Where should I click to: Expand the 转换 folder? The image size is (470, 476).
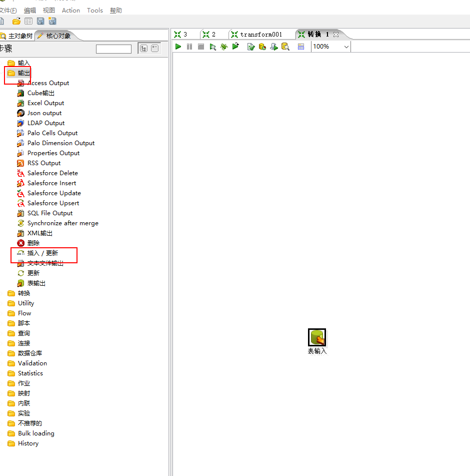click(19, 293)
